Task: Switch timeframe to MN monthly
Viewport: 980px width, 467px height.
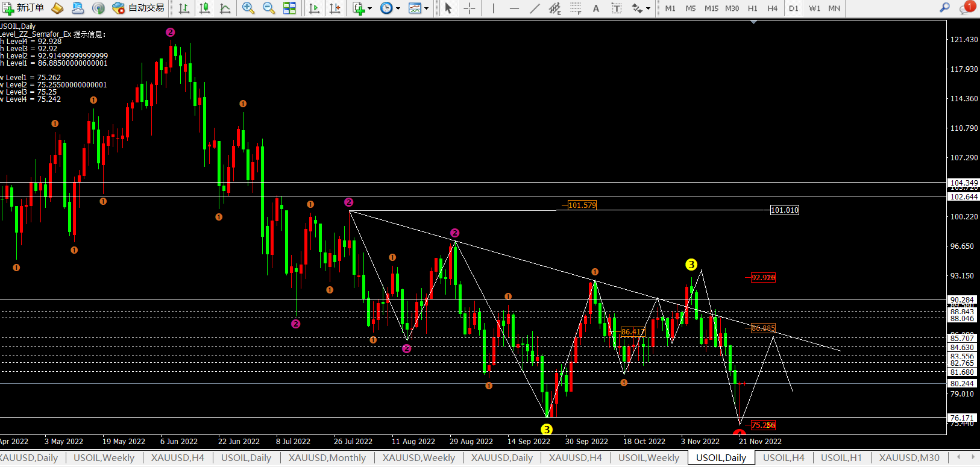Action: (x=834, y=8)
